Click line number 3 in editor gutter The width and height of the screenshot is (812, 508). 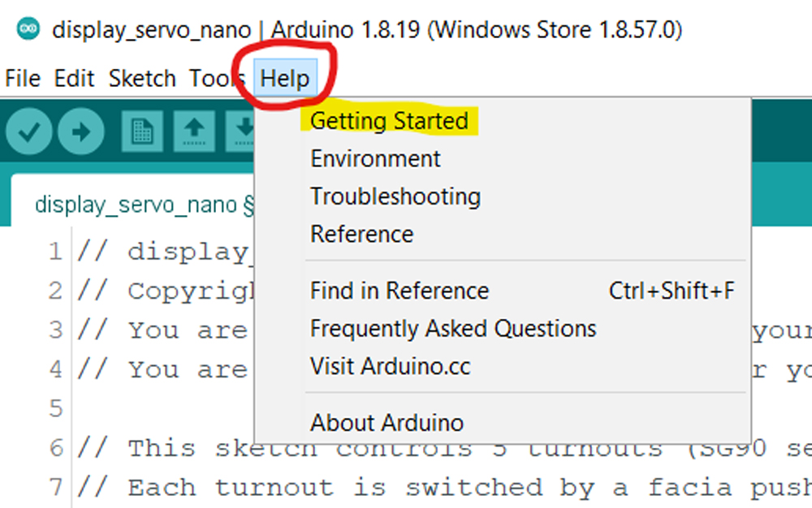click(x=55, y=330)
